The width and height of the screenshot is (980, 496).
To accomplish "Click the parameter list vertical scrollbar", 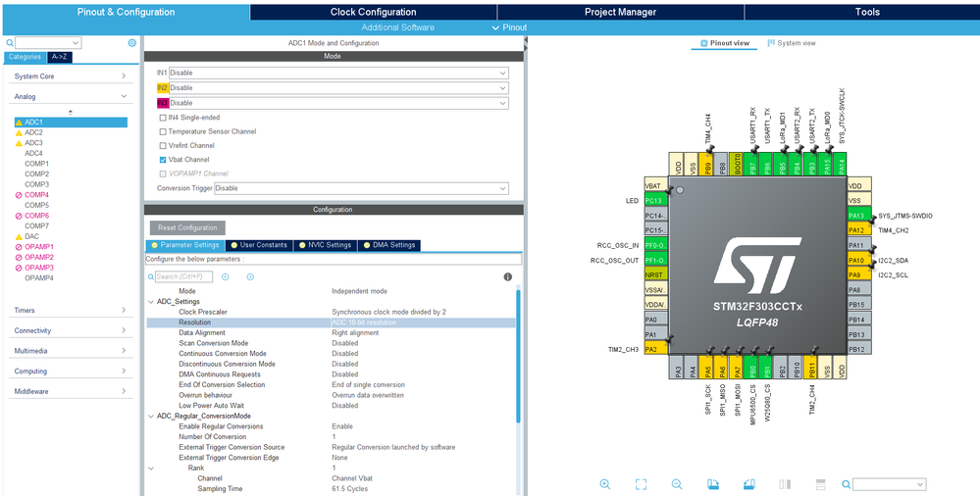I will (x=518, y=356).
